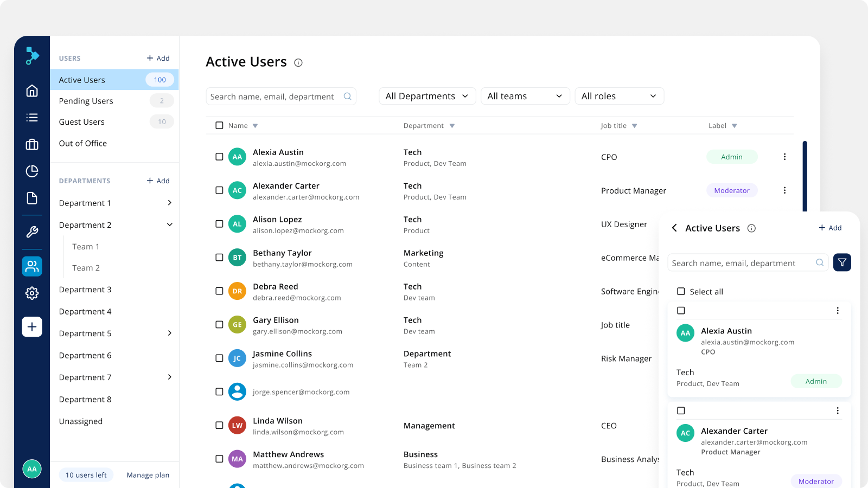Open the settings gear icon in sidebar
Viewport: 868px width, 488px height.
tap(32, 293)
